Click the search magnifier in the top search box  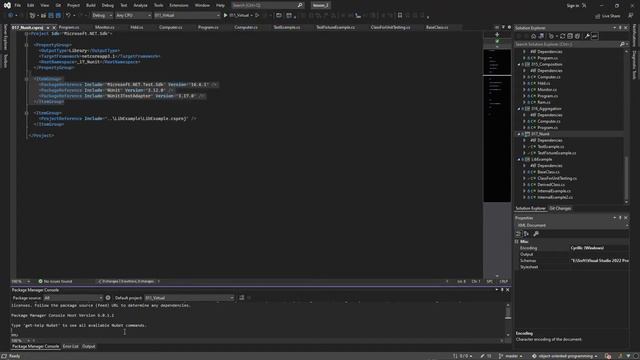tap(300, 5)
